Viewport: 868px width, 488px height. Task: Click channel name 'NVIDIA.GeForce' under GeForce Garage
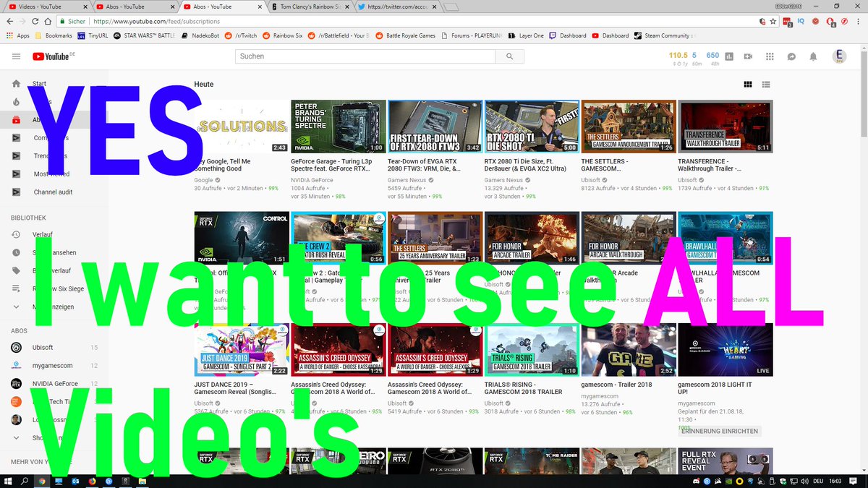click(x=312, y=180)
